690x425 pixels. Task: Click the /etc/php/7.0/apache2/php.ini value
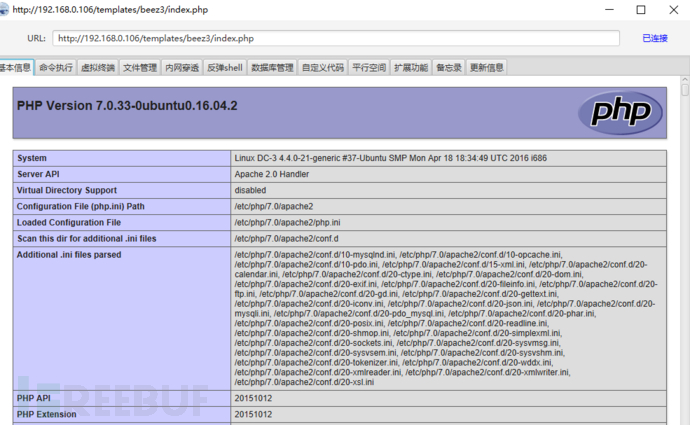pyautogui.click(x=287, y=223)
